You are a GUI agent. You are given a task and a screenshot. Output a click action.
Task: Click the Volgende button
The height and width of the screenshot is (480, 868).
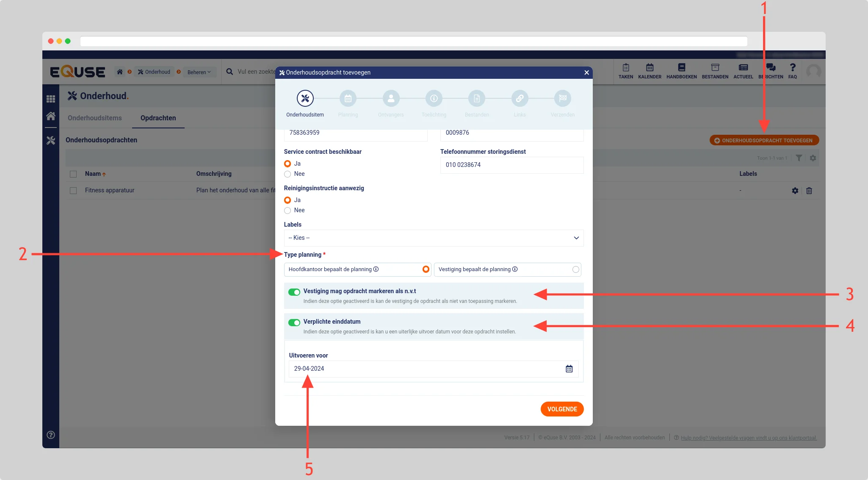point(562,409)
